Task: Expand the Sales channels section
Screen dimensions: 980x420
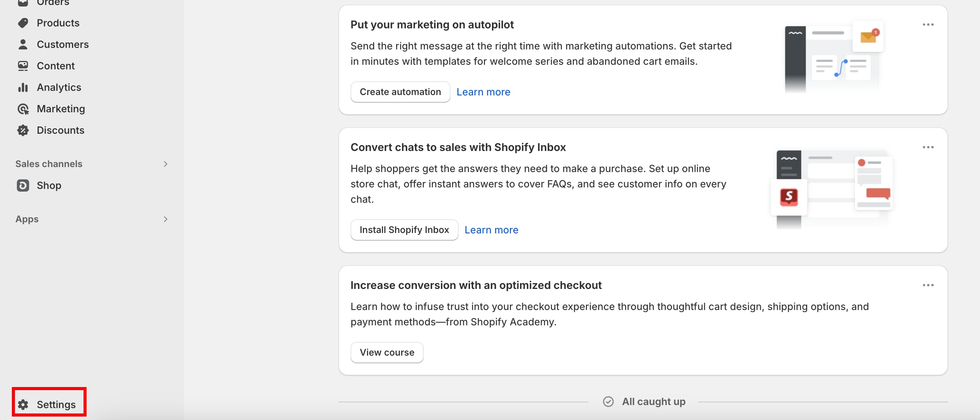Action: click(165, 164)
